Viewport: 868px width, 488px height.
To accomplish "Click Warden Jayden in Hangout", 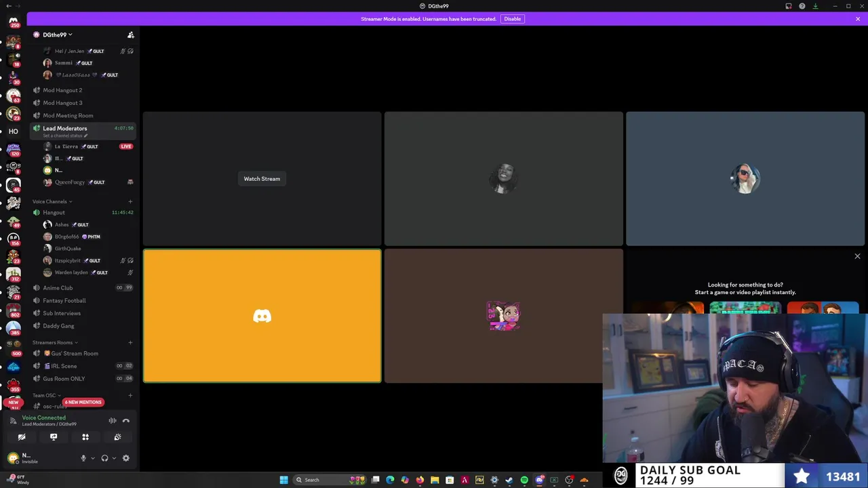I will pos(87,272).
